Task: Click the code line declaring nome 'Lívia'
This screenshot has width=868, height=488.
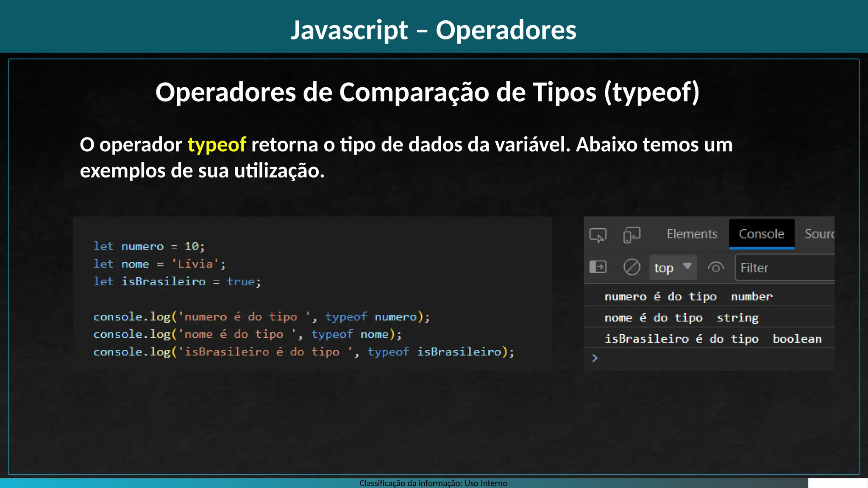Action: [159, 264]
